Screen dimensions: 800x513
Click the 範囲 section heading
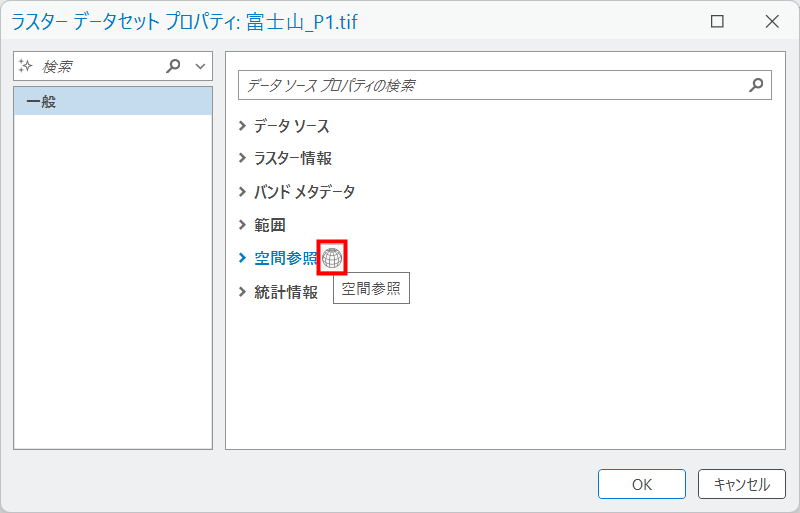(x=269, y=225)
